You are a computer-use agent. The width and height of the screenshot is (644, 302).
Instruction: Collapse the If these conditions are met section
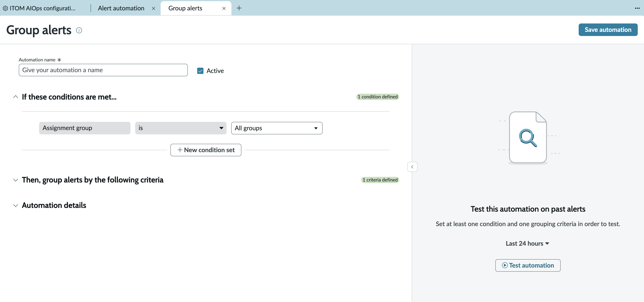(15, 97)
